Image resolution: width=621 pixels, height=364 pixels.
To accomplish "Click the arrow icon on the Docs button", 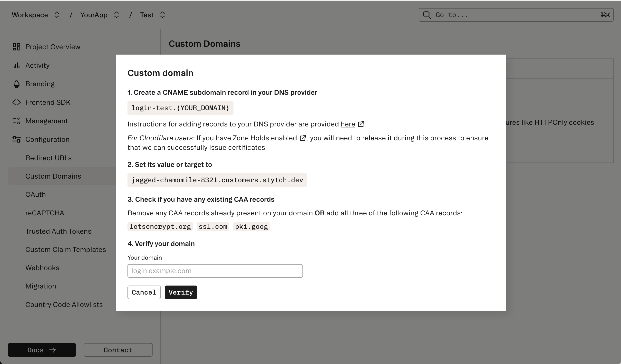I will click(x=53, y=350).
